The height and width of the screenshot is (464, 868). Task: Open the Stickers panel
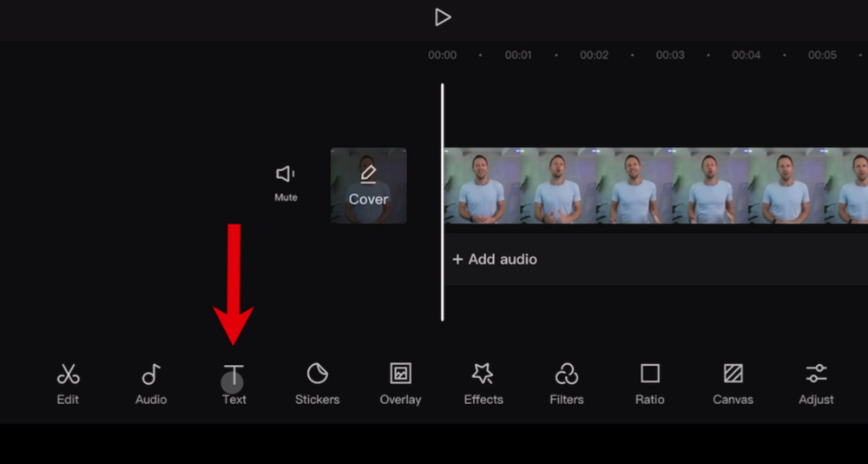click(x=317, y=383)
